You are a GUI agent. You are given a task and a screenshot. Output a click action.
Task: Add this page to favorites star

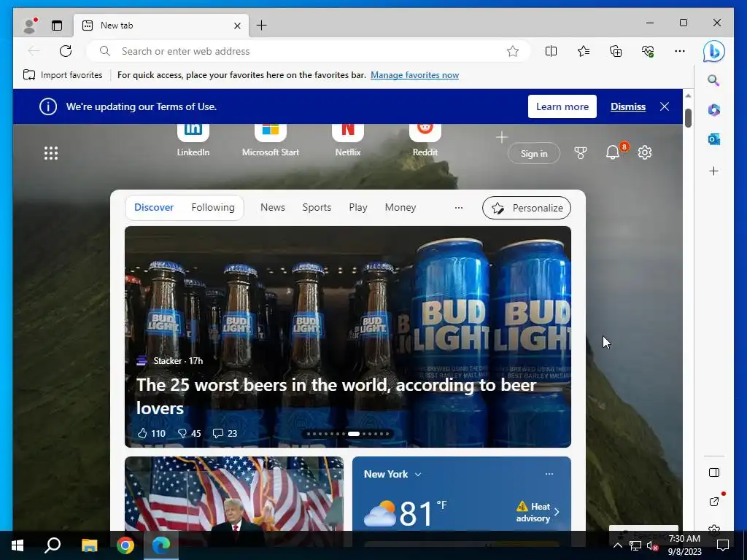click(513, 51)
